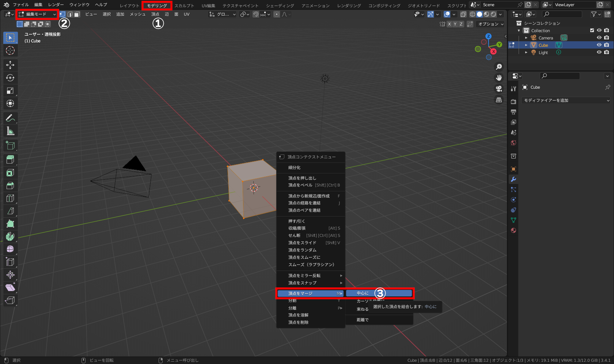
Task: Activate the 3D Cursor tool
Action: 10,50
